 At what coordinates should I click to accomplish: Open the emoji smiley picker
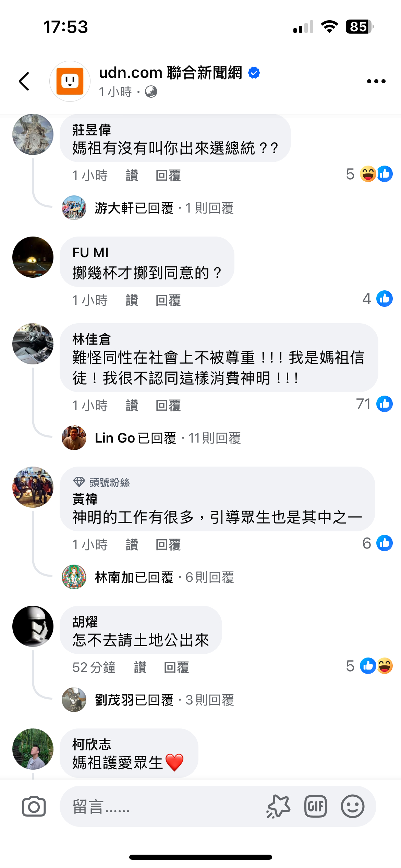(352, 806)
